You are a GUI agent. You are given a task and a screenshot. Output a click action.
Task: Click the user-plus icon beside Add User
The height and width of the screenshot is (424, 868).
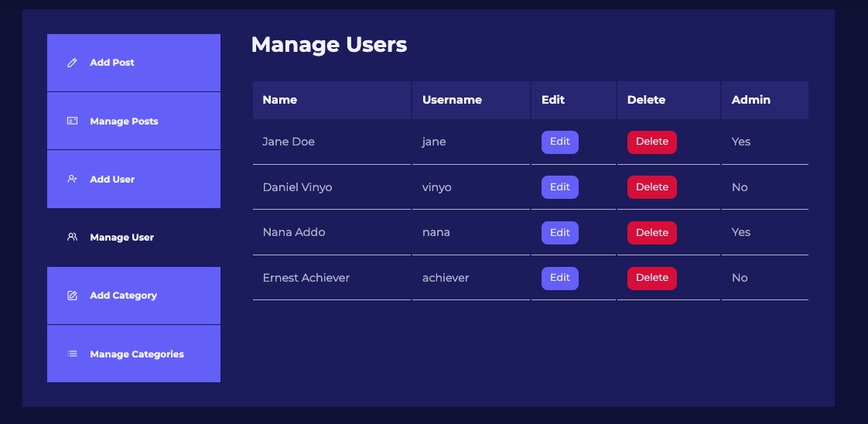pos(72,179)
